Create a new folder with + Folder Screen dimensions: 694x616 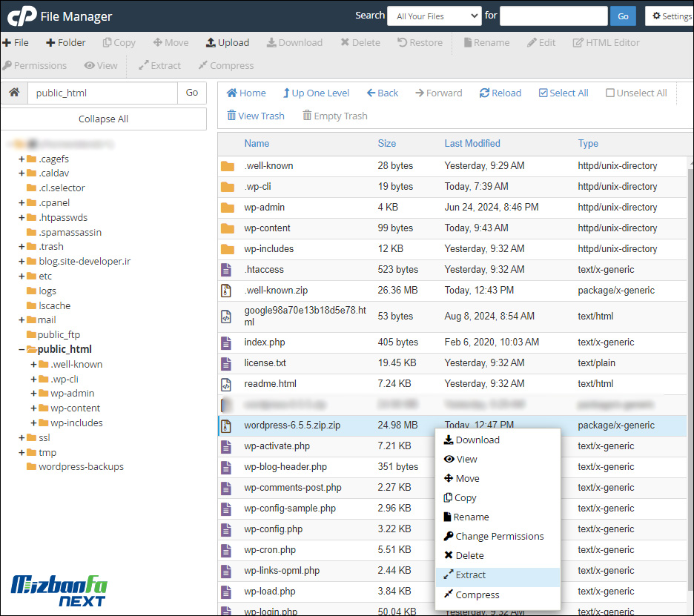(x=66, y=42)
